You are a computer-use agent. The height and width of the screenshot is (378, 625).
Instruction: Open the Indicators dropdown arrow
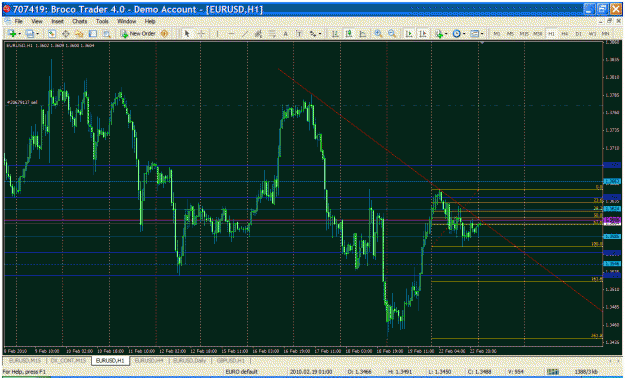pos(446,34)
